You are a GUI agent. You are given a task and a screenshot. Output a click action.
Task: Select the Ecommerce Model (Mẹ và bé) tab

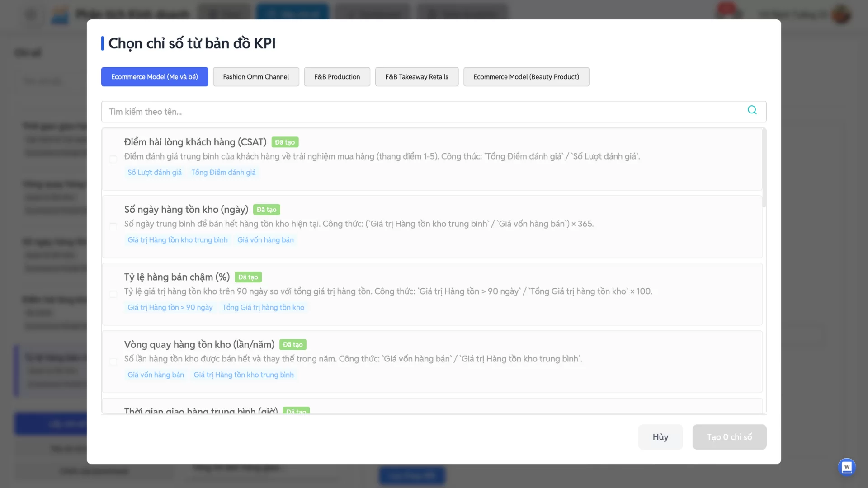(155, 77)
